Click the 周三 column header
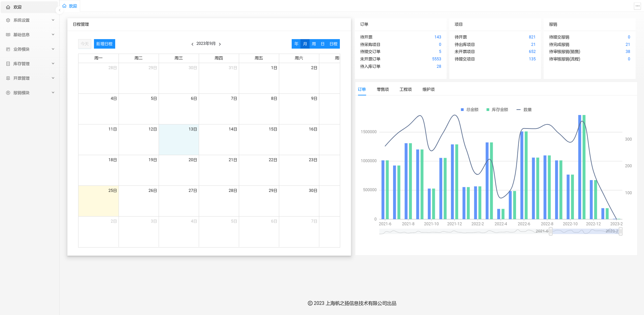The width and height of the screenshot is (644, 315). 179,58
